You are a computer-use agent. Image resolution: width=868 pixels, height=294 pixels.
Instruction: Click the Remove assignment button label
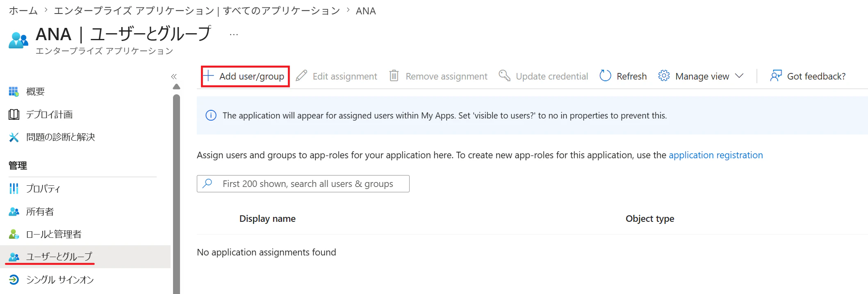pos(447,76)
